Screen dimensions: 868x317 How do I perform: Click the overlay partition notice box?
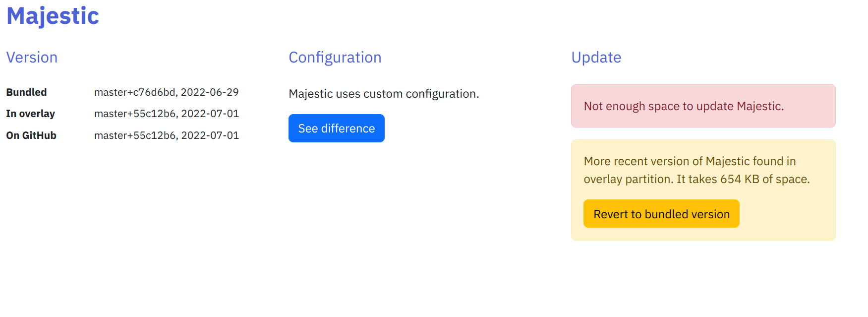click(x=703, y=190)
